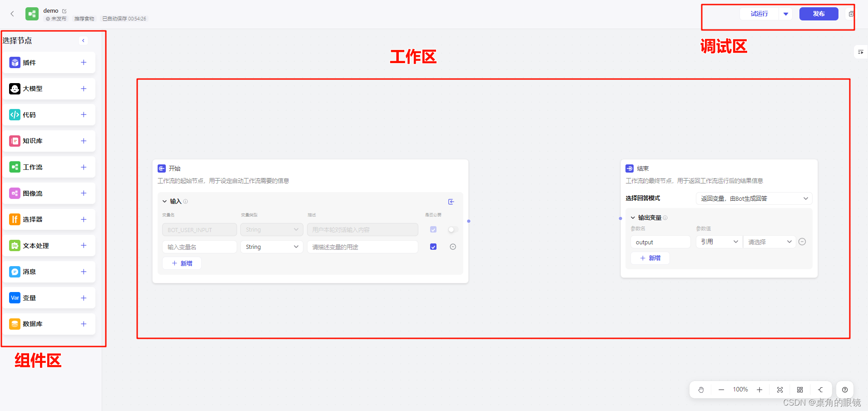Click the 知识库 knowledge base icon
The height and width of the screenshot is (411, 868).
coord(15,141)
